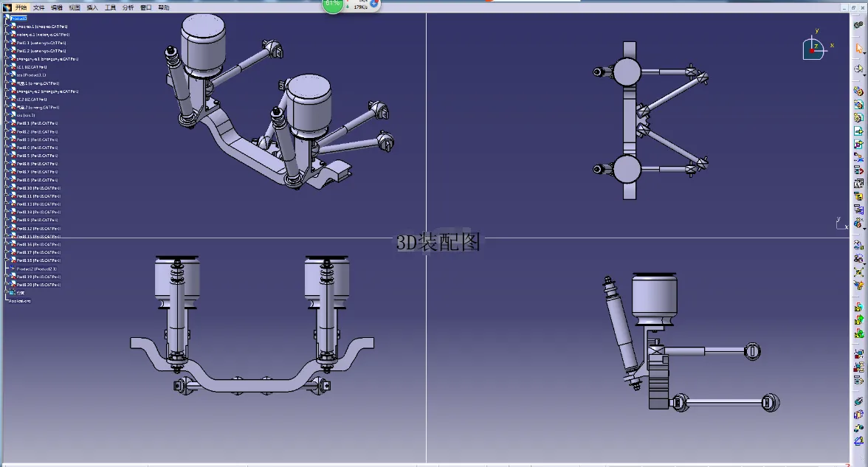868x467 pixels.
Task: Expand the chaqiao.1 tree node
Action: click(6, 26)
